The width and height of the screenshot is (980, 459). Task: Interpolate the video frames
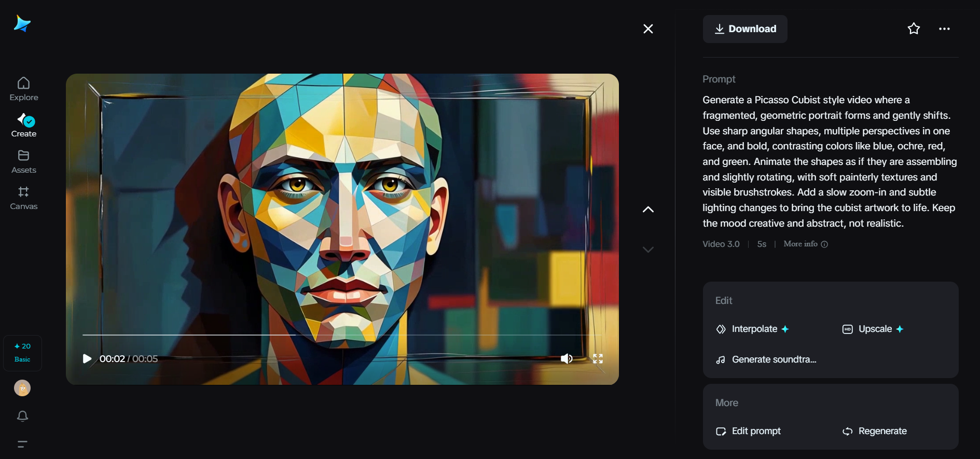click(753, 329)
